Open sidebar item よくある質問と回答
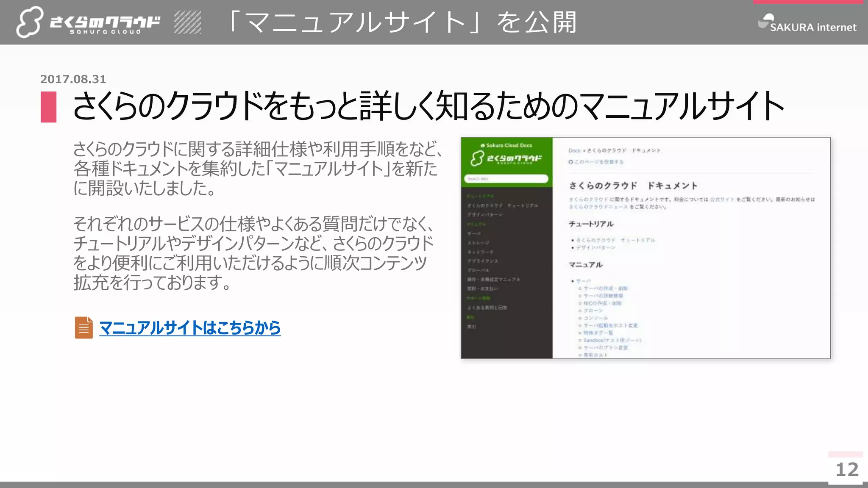The width and height of the screenshot is (868, 488). (x=487, y=308)
